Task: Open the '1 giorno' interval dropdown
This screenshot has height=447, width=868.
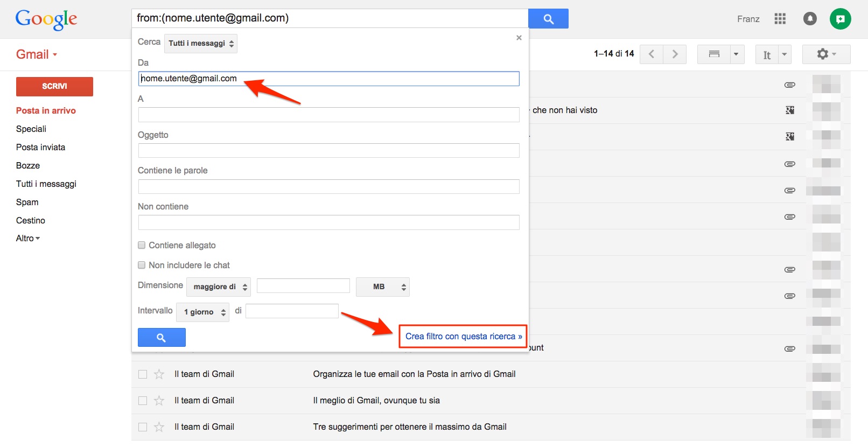Action: [203, 312]
